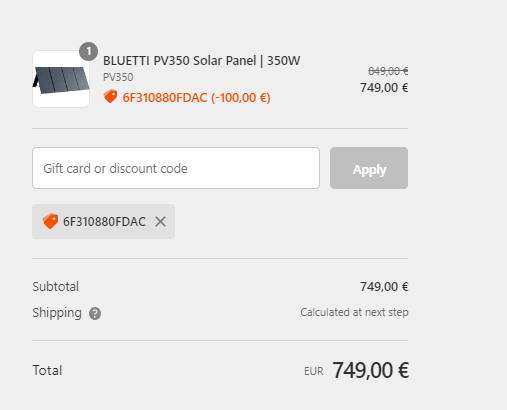Click the Shipping label

[57, 313]
